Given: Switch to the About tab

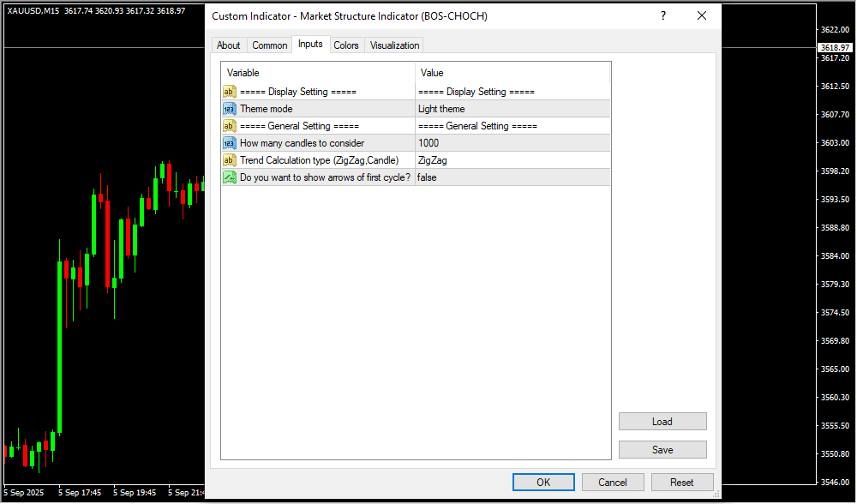Looking at the screenshot, I should (229, 45).
